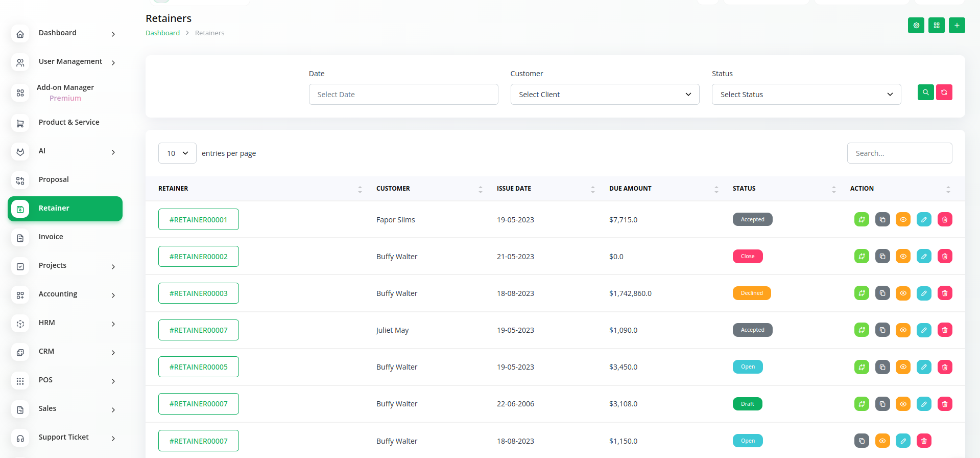Image resolution: width=980 pixels, height=458 pixels.
Task: Click the Dashboard breadcrumb link
Action: 162,33
